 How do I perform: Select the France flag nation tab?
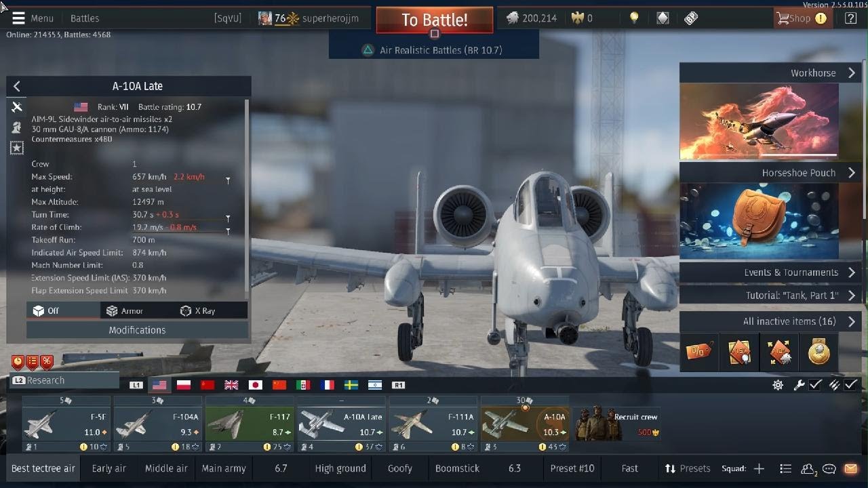pos(328,385)
